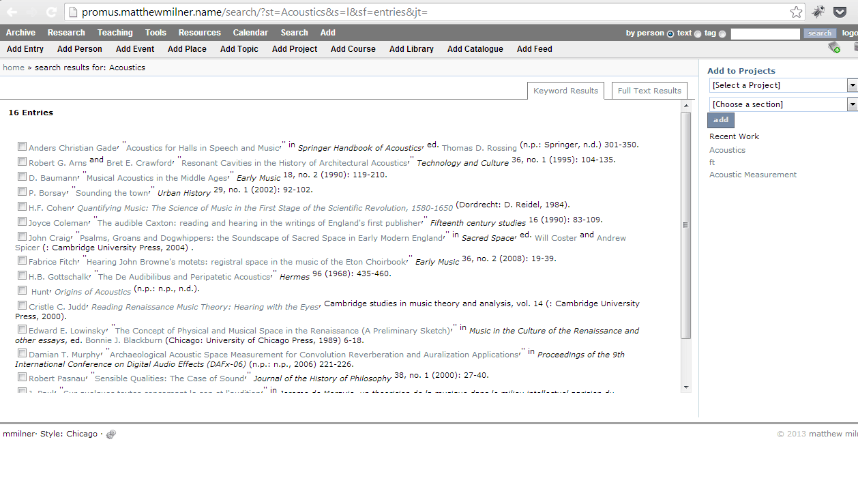Switch to the Full Text Results tab
Screen dimensions: 858x504
click(649, 91)
